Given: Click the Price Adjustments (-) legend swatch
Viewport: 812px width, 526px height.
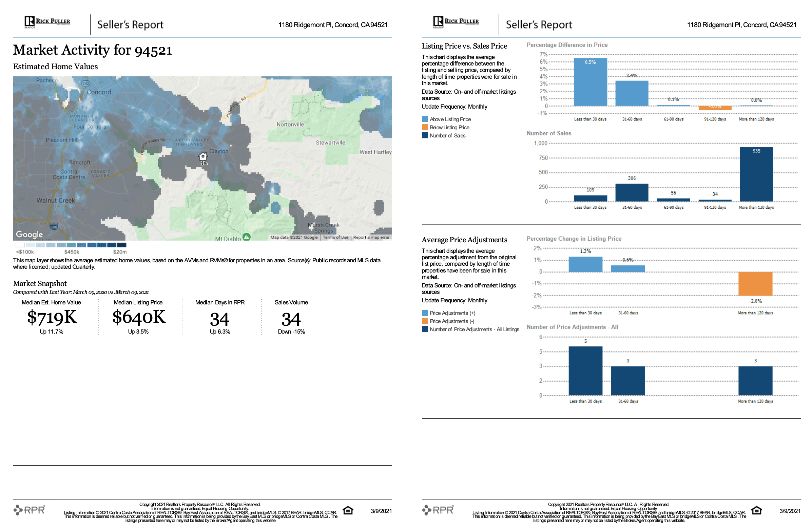Looking at the screenshot, I should point(425,321).
